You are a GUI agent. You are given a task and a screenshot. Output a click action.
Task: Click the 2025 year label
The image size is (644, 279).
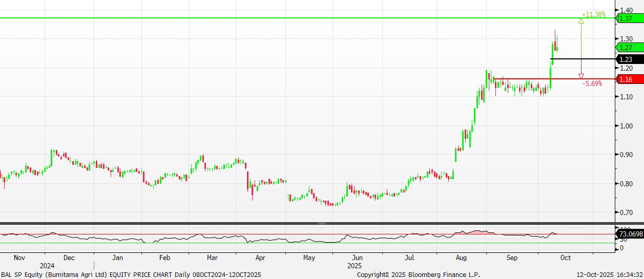pos(355,266)
